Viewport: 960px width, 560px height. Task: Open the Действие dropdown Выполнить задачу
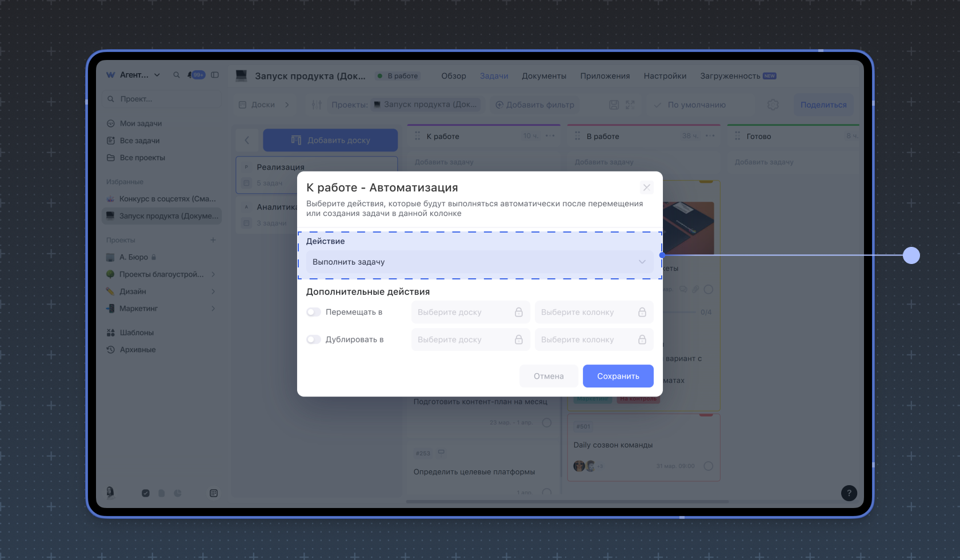coord(479,262)
